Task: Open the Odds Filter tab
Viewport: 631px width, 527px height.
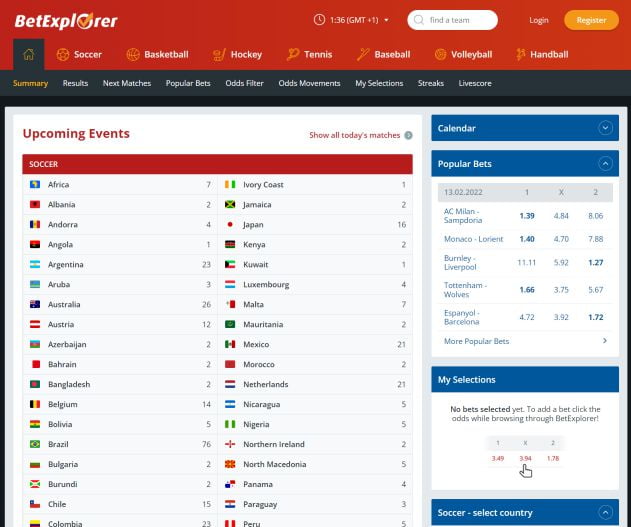Action: coord(244,83)
